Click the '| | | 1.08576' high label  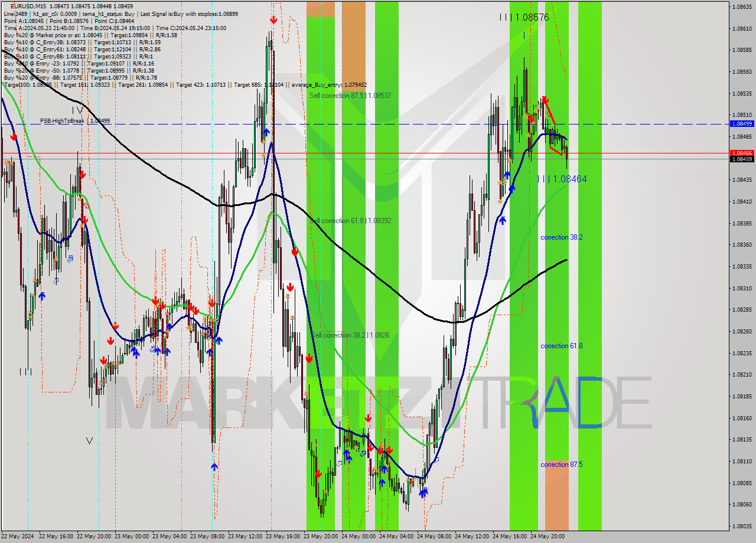[524, 17]
